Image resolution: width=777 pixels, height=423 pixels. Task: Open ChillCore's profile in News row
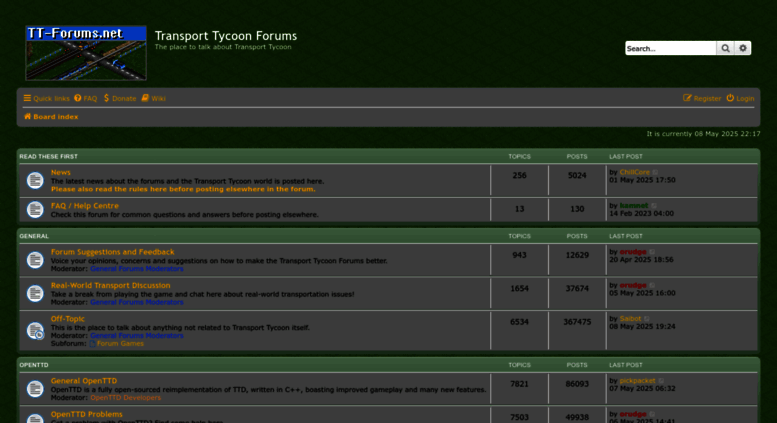pos(634,172)
